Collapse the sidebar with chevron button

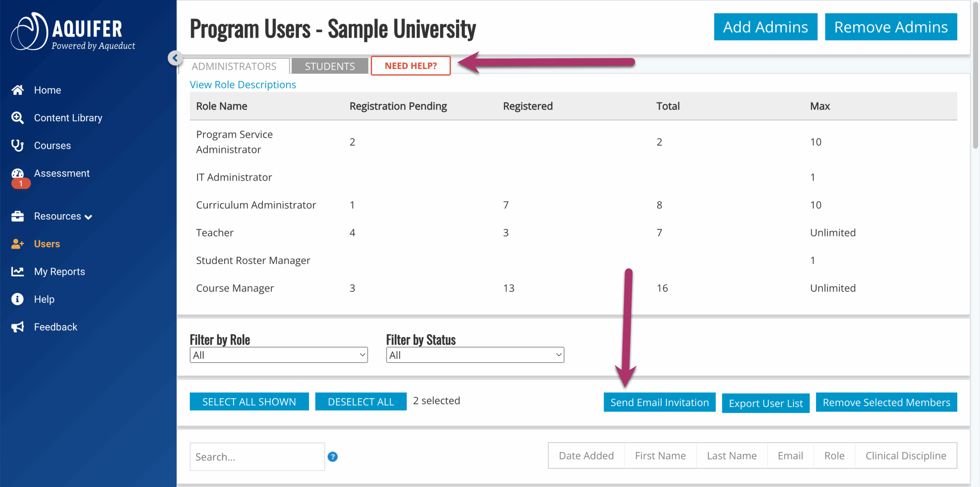point(175,58)
